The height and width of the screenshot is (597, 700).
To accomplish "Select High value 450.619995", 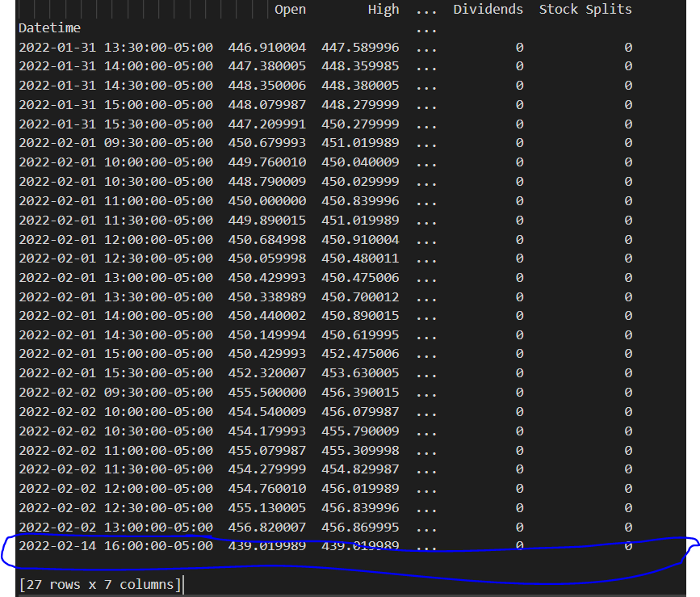I will click(360, 335).
